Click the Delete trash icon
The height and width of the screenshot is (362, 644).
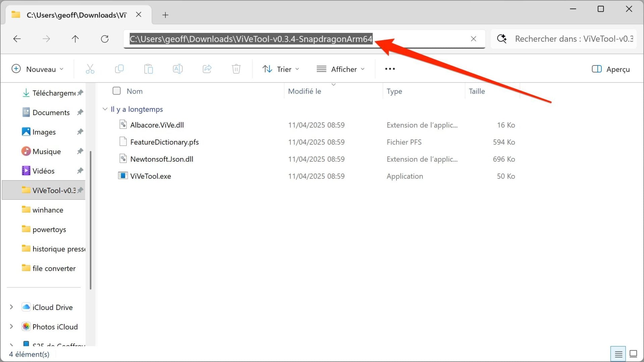pos(236,69)
